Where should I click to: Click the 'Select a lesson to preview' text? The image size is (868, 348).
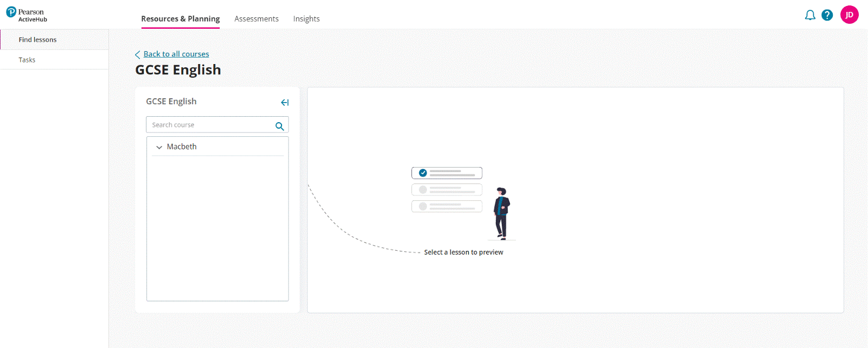click(x=463, y=252)
